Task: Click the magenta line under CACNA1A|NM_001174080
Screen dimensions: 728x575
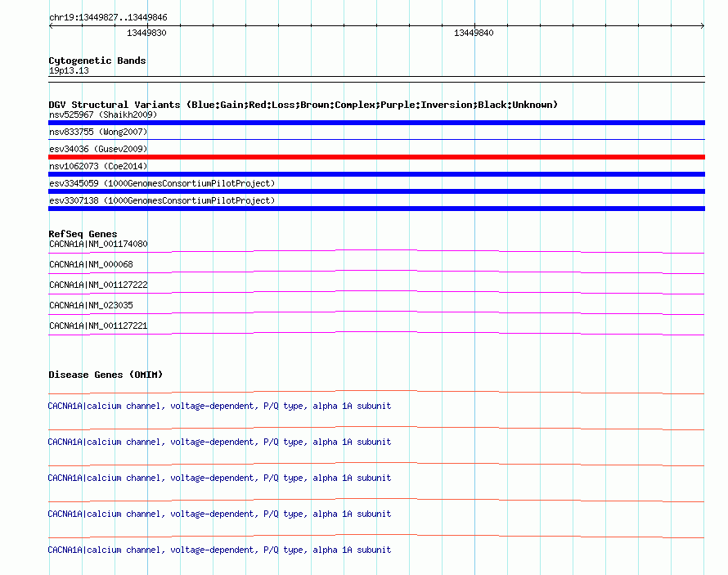Action: point(376,252)
